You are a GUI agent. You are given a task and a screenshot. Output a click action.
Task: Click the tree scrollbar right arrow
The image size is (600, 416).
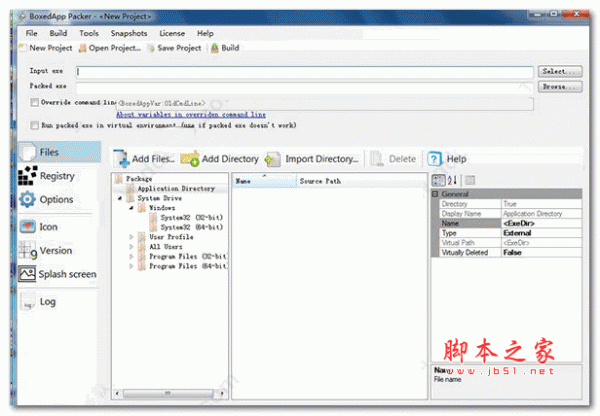[222, 393]
